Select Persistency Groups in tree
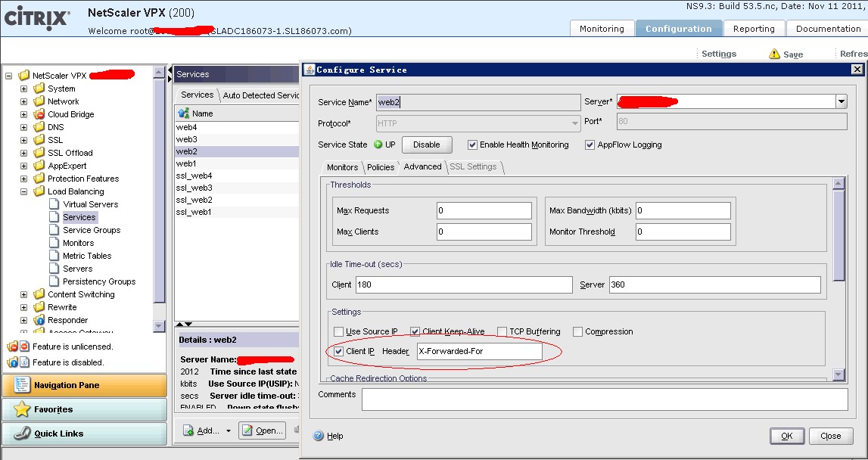The width and height of the screenshot is (868, 460). click(x=99, y=281)
